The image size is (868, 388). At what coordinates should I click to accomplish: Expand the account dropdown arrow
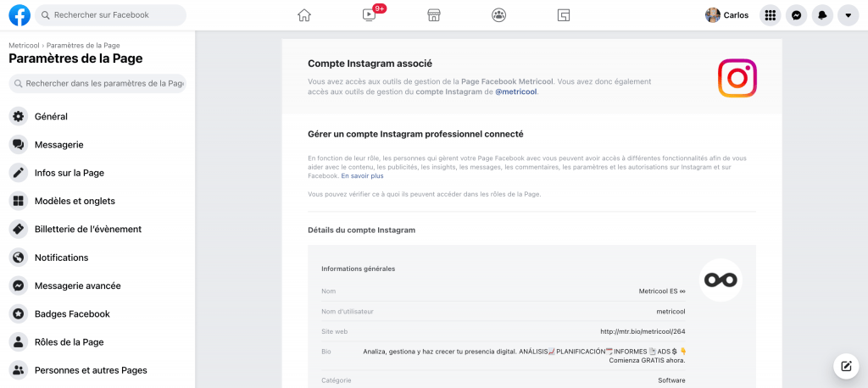[x=848, y=15]
